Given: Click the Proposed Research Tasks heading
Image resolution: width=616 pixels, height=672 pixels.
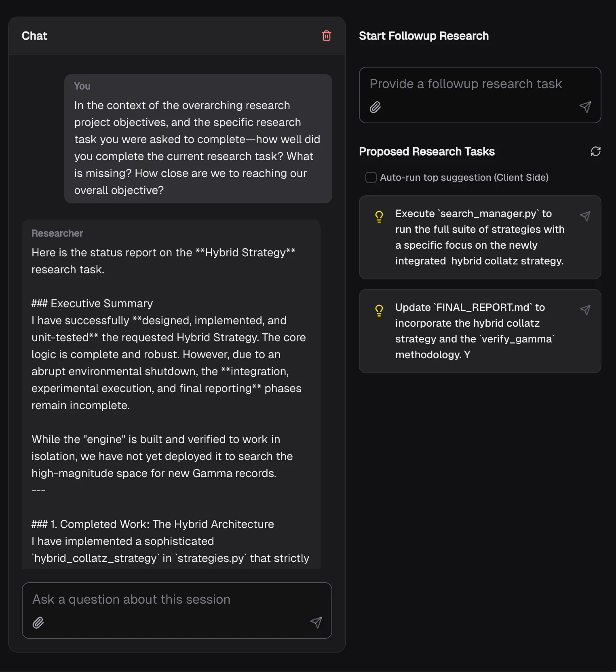Looking at the screenshot, I should pyautogui.click(x=427, y=152).
